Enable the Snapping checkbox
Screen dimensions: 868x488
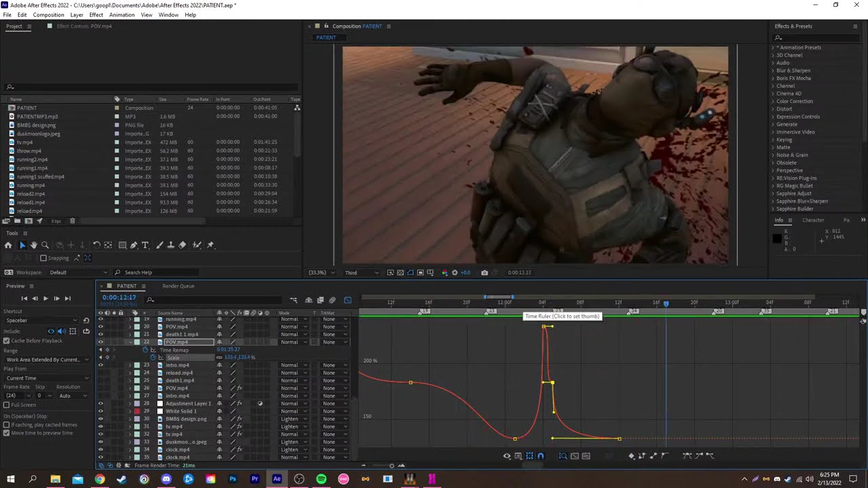[x=43, y=258]
